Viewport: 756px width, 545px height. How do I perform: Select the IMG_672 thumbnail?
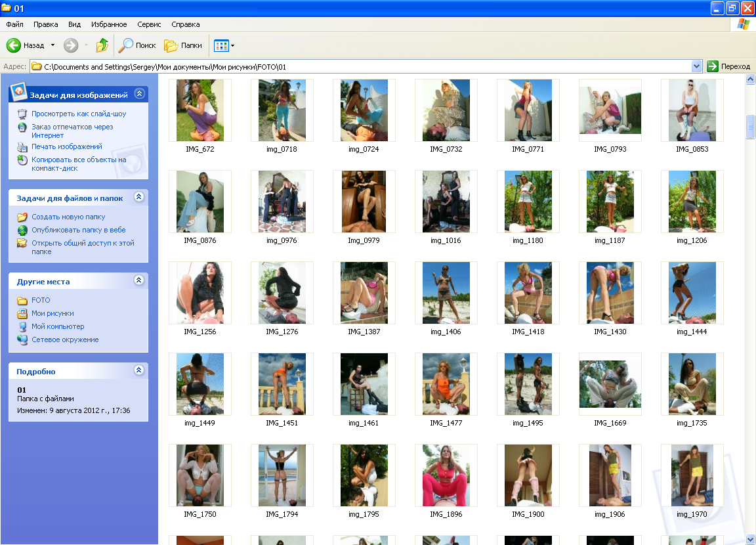200,110
